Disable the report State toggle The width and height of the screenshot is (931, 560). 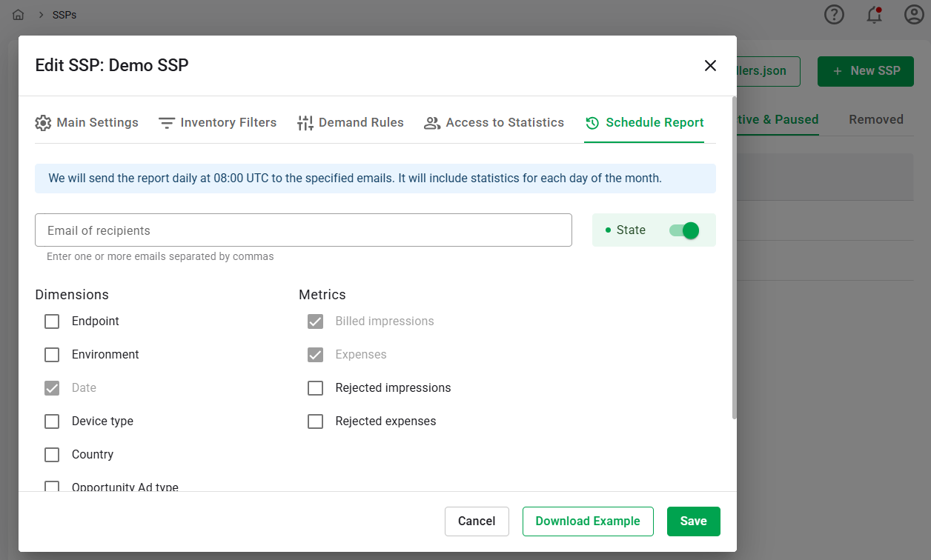pos(683,230)
